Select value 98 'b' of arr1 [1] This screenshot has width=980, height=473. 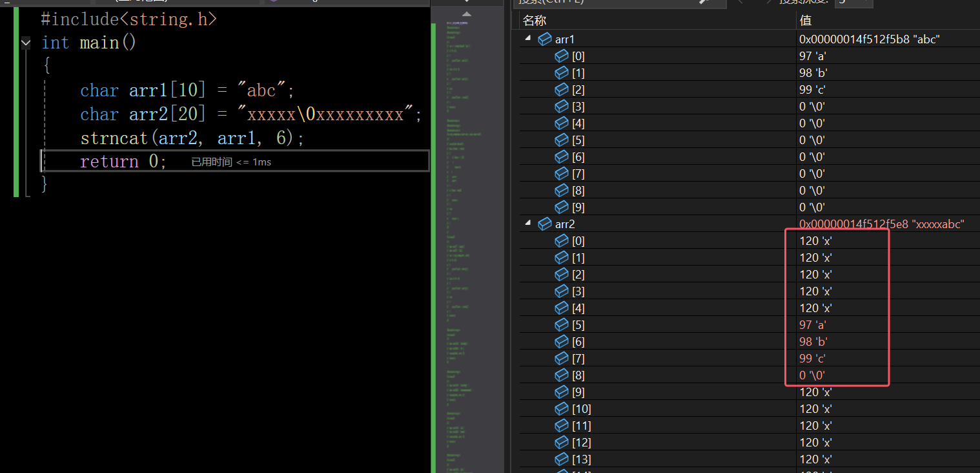click(813, 73)
